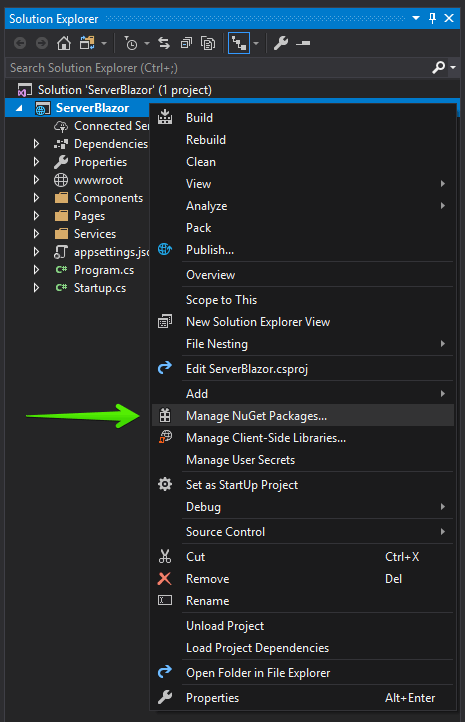Open the Analyze submenu
The image size is (465, 722).
click(x=304, y=206)
